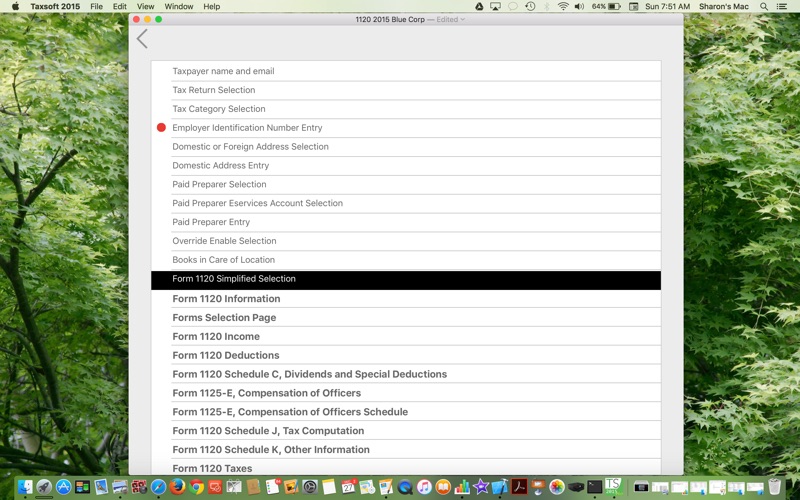Open the Trash in the dock
The image size is (800, 500).
774,486
